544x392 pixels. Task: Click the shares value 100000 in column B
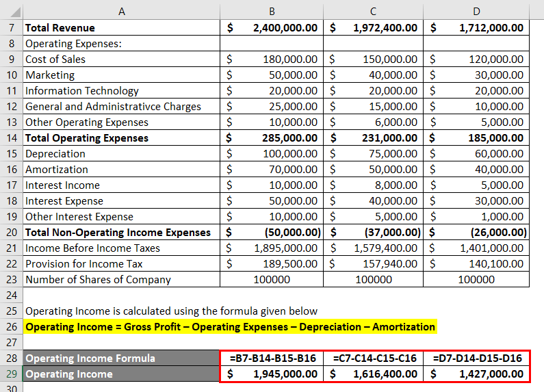tap(272, 280)
